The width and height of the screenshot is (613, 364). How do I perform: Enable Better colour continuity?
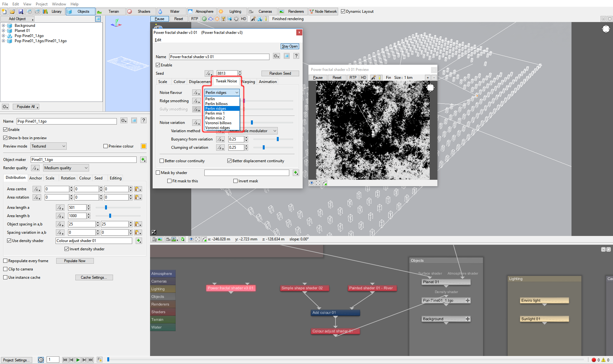coord(162,161)
